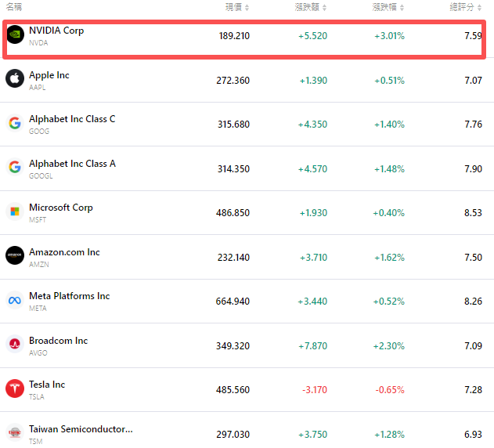494x448 pixels.
Task: Click Amazon percent +1.62%
Action: pyautogui.click(x=389, y=258)
